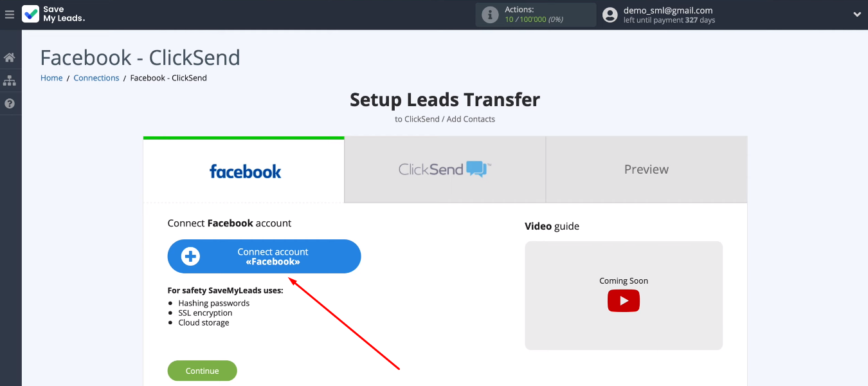This screenshot has height=386, width=868.
Task: Click Connect account «Facebook» button
Action: pos(264,257)
